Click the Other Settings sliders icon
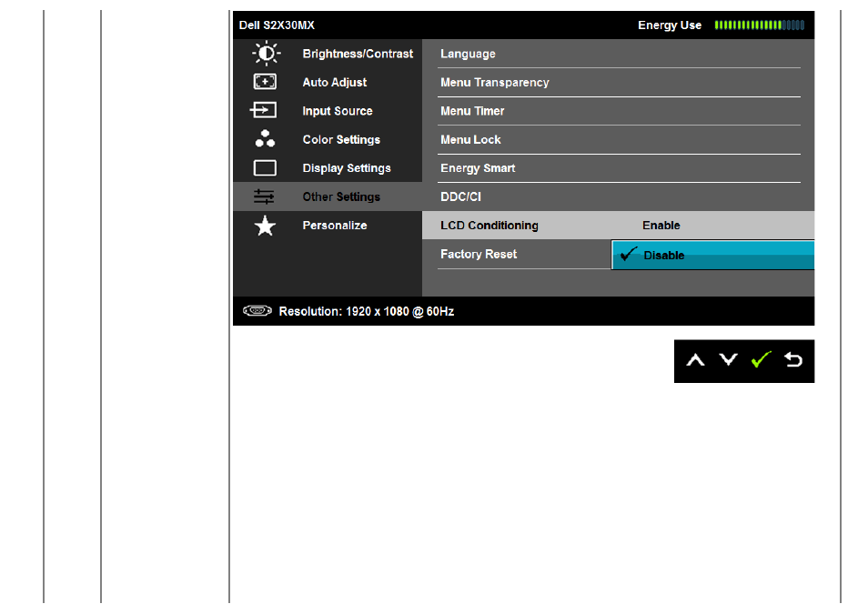The image size is (868, 614). pyautogui.click(x=264, y=196)
